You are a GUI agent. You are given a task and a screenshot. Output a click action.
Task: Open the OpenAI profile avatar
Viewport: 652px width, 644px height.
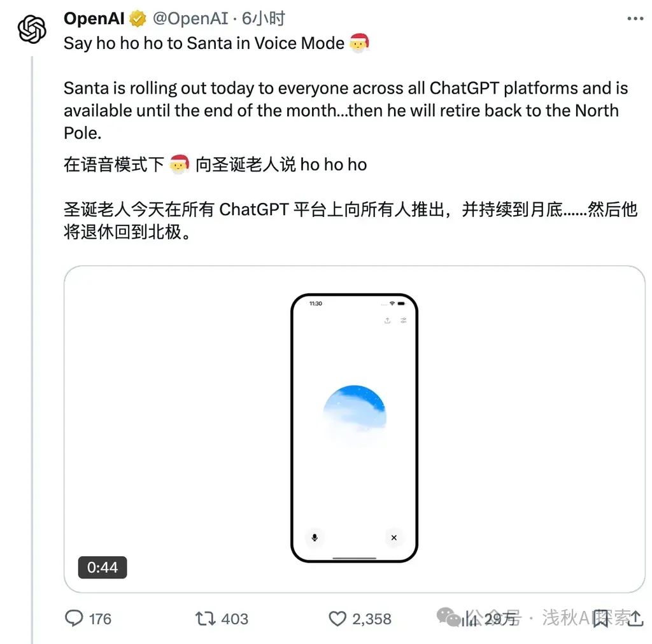click(32, 29)
